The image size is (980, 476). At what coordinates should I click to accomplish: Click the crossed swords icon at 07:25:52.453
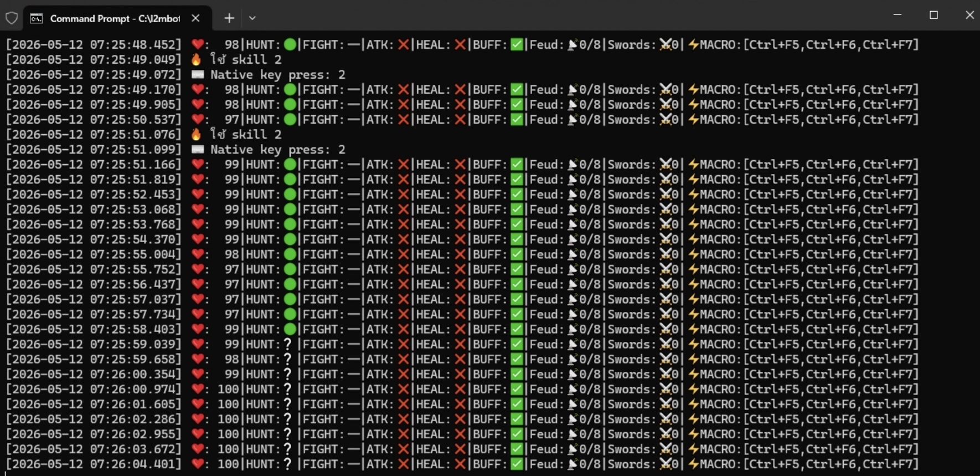(x=666, y=195)
